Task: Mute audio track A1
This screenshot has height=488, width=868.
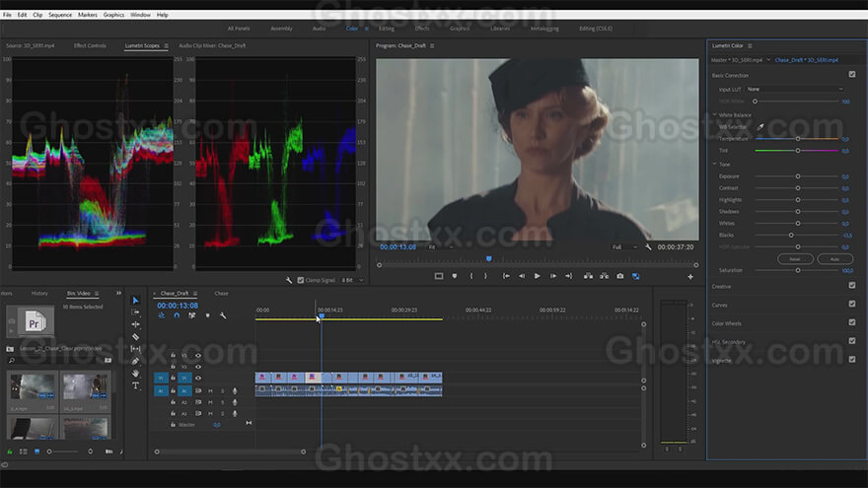Action: coord(210,390)
